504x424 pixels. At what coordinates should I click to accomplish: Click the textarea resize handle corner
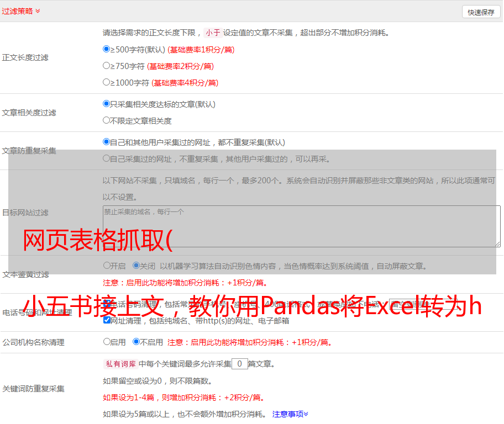tap(497, 245)
